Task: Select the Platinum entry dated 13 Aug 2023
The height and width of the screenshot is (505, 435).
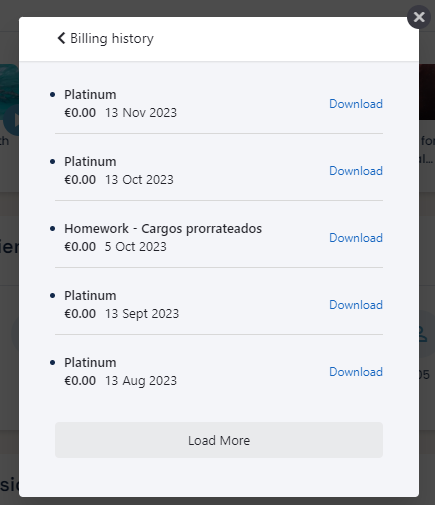Action: pos(219,372)
